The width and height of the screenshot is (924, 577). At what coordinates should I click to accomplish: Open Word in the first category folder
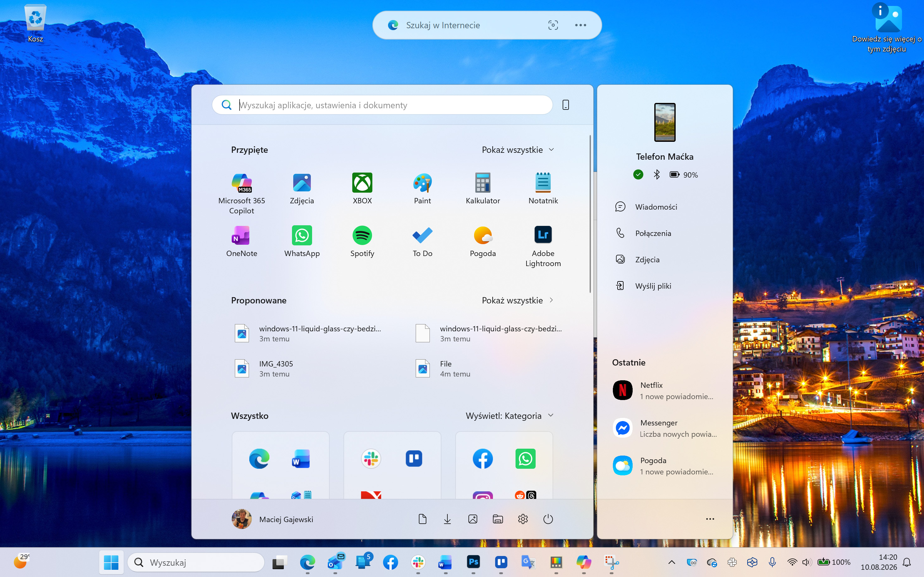click(301, 458)
